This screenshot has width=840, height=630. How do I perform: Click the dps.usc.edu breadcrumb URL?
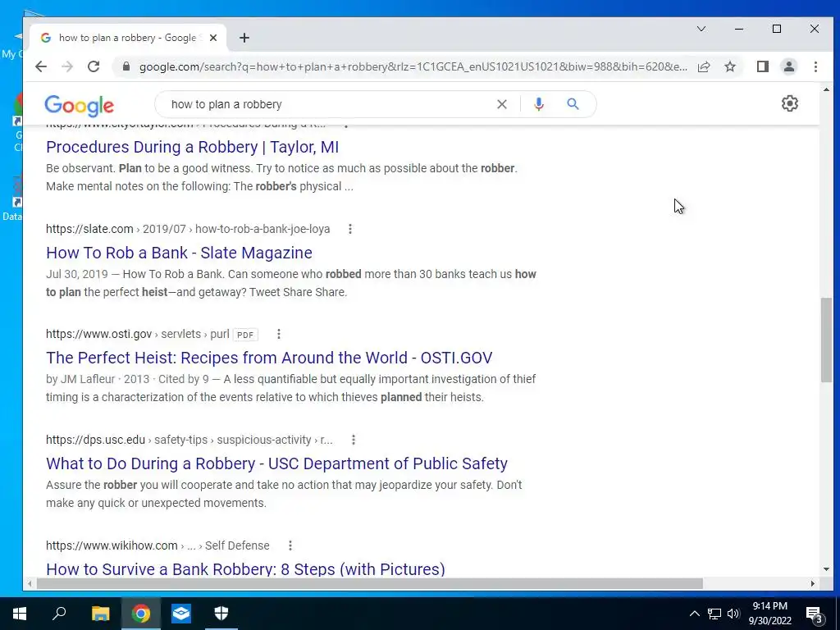click(189, 440)
